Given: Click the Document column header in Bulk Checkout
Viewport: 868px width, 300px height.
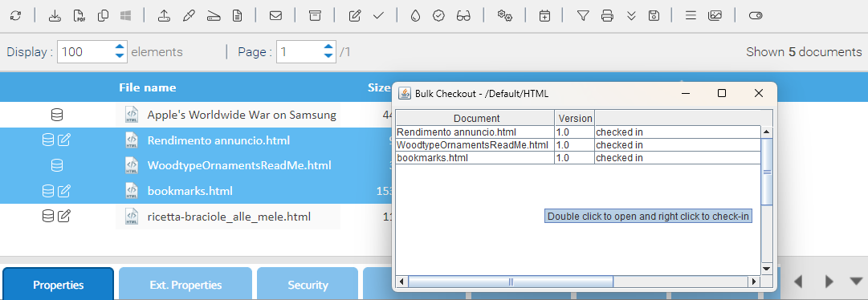Looking at the screenshot, I should click(x=475, y=119).
